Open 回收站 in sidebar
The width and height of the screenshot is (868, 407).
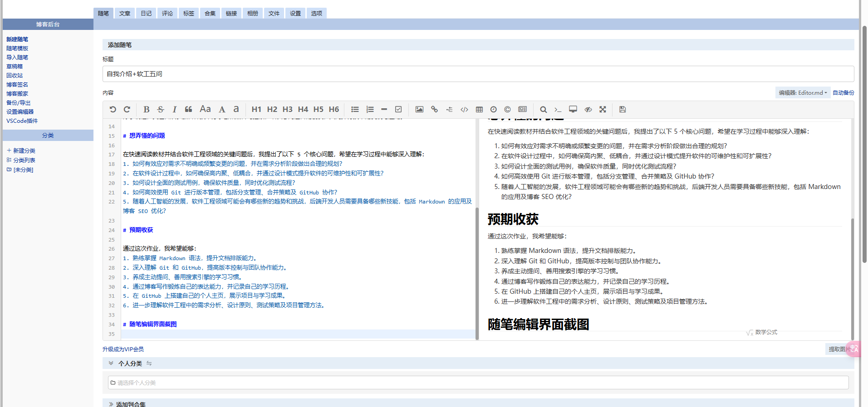pos(15,76)
